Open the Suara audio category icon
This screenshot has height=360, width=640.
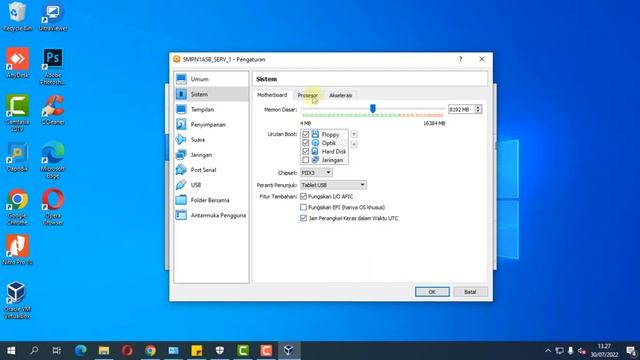(182, 139)
